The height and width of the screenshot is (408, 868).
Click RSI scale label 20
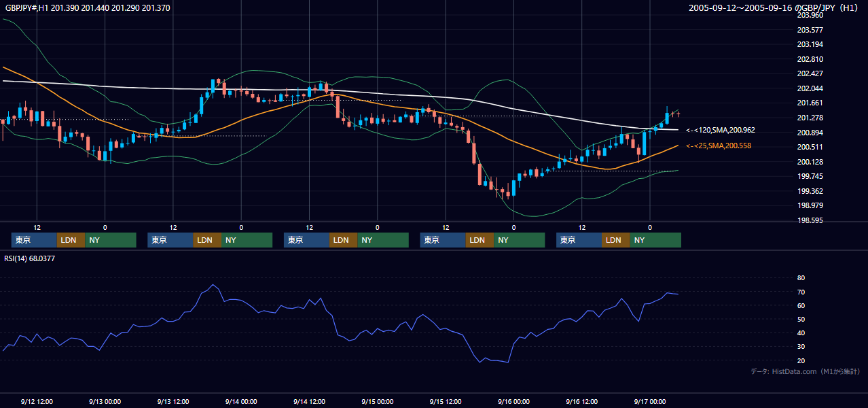pyautogui.click(x=801, y=360)
